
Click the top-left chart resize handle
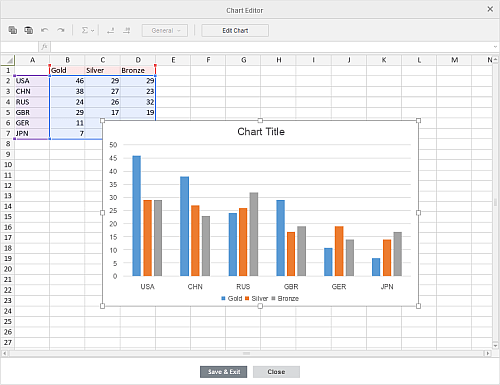(102, 121)
